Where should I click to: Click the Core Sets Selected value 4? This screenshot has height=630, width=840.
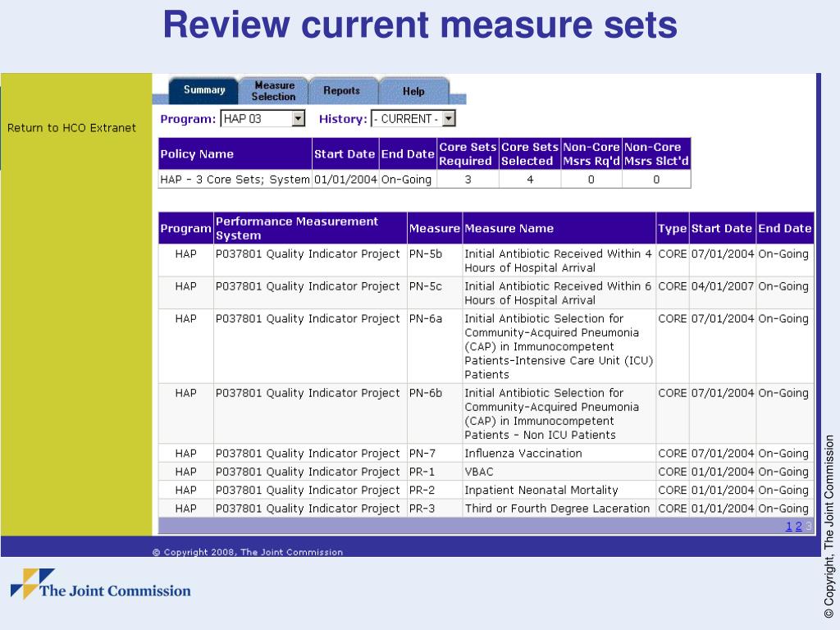tap(530, 180)
